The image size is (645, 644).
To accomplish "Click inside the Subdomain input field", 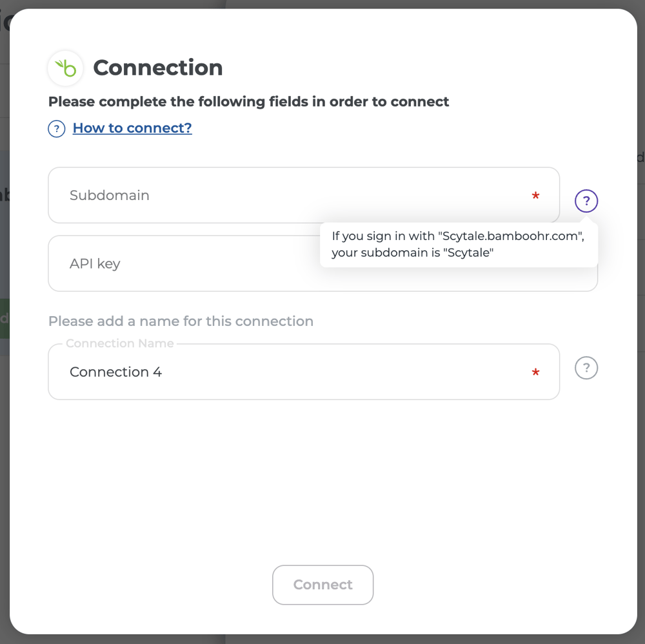I will click(258, 195).
